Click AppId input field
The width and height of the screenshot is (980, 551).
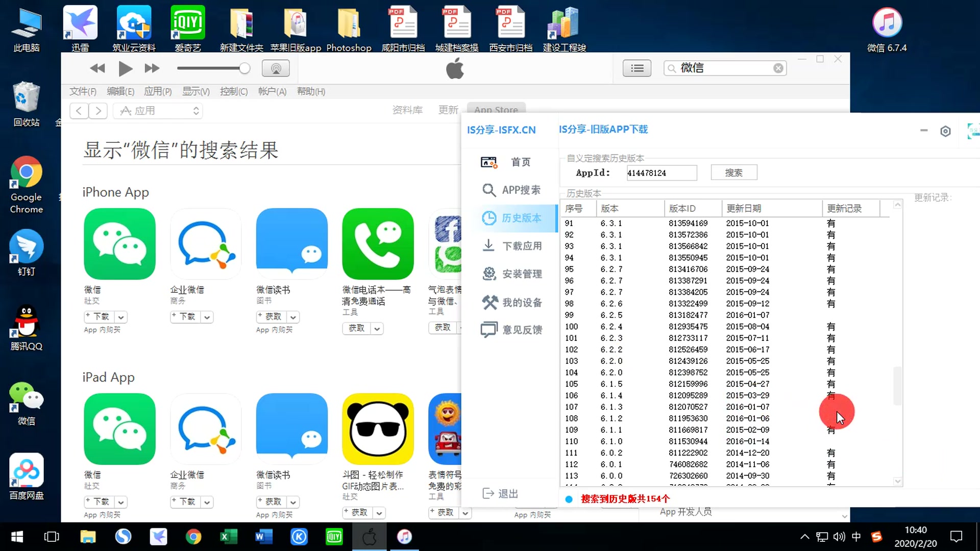[x=659, y=173]
